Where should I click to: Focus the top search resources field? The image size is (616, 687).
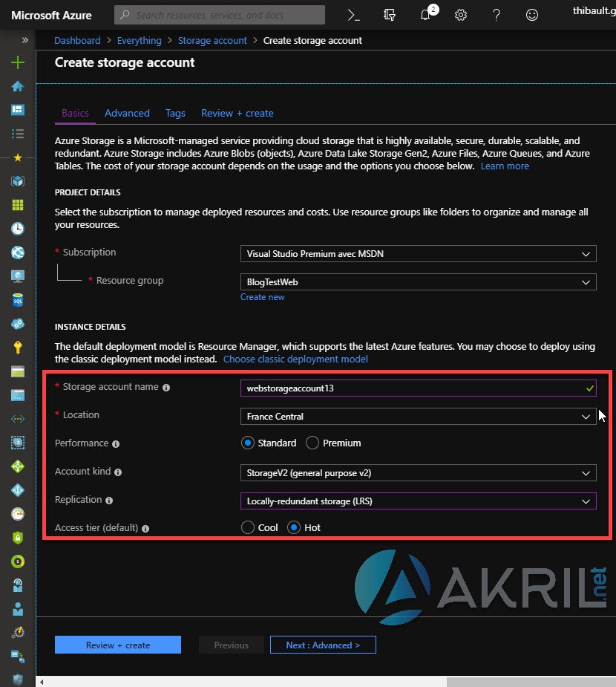click(x=220, y=15)
